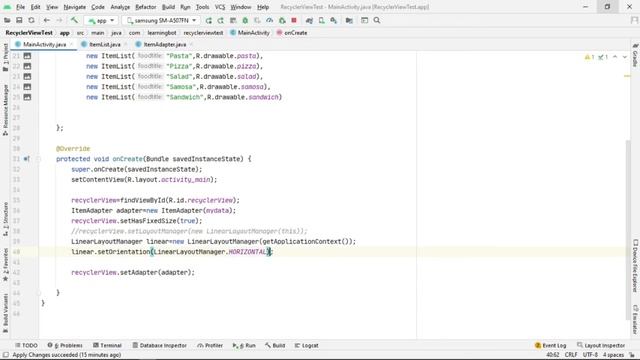Viewport: 640px width, 360px height.
Task: Open the Problems tool window
Action: (65, 345)
